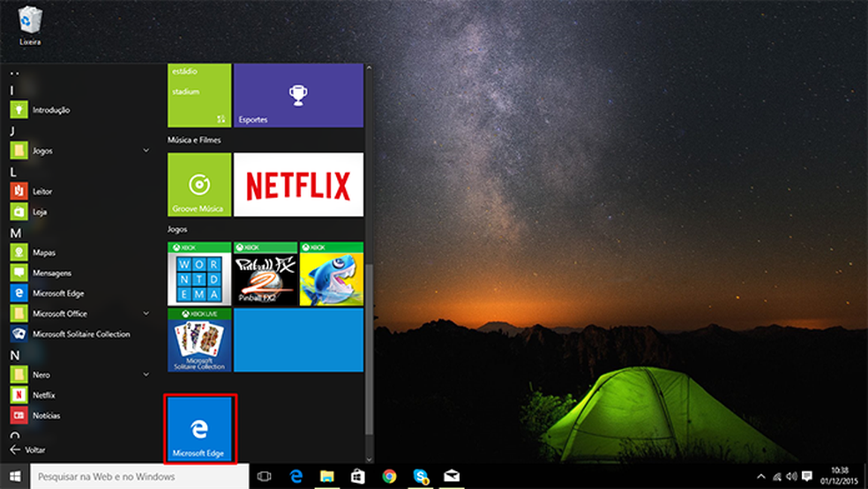Open the Wordament game tile
This screenshot has height=489, width=868.
[x=199, y=274]
